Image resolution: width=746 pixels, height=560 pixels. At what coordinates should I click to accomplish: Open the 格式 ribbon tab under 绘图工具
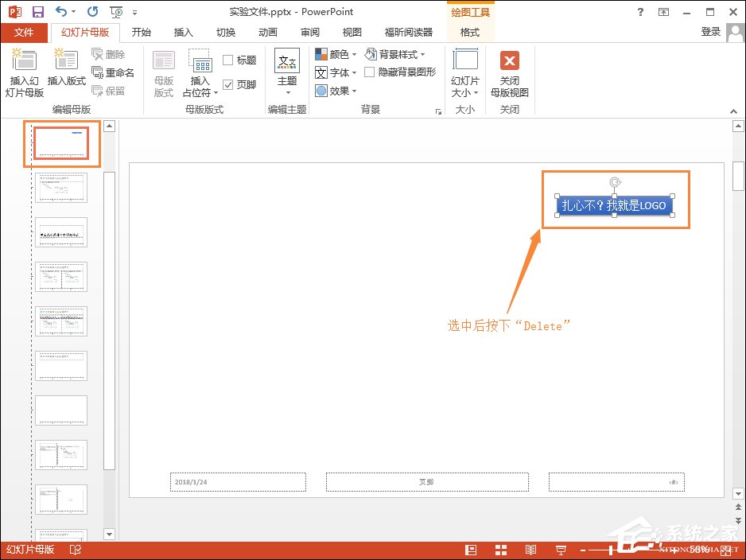coord(470,33)
